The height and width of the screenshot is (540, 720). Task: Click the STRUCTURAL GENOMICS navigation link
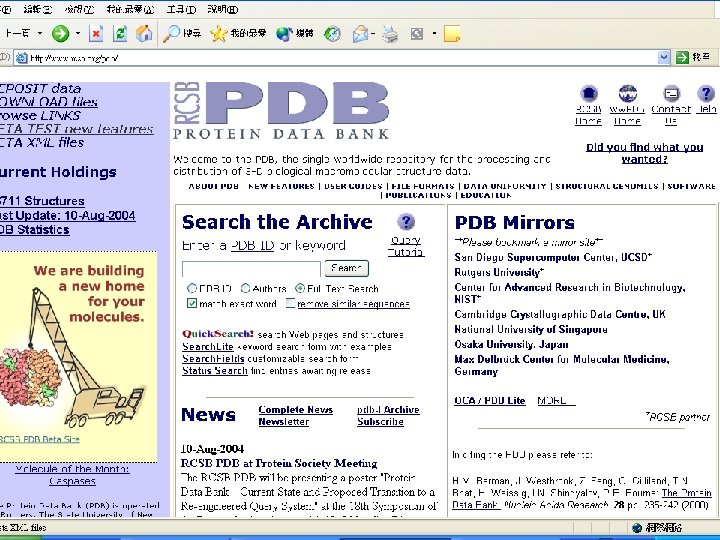pyautogui.click(x=607, y=186)
